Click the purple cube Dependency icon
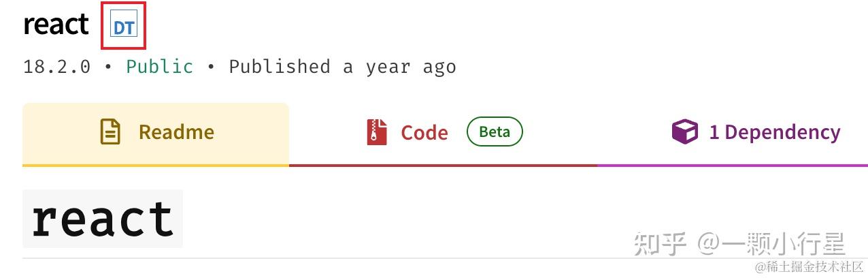 coord(685,132)
